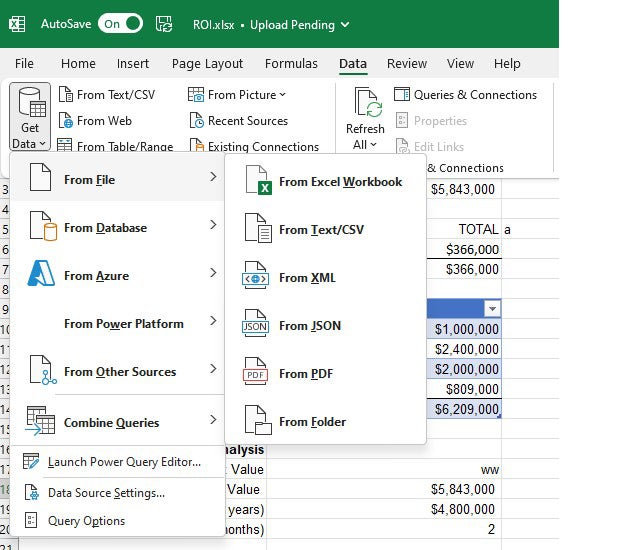Click the Existing Connections icon
The image size is (620, 550).
197,145
